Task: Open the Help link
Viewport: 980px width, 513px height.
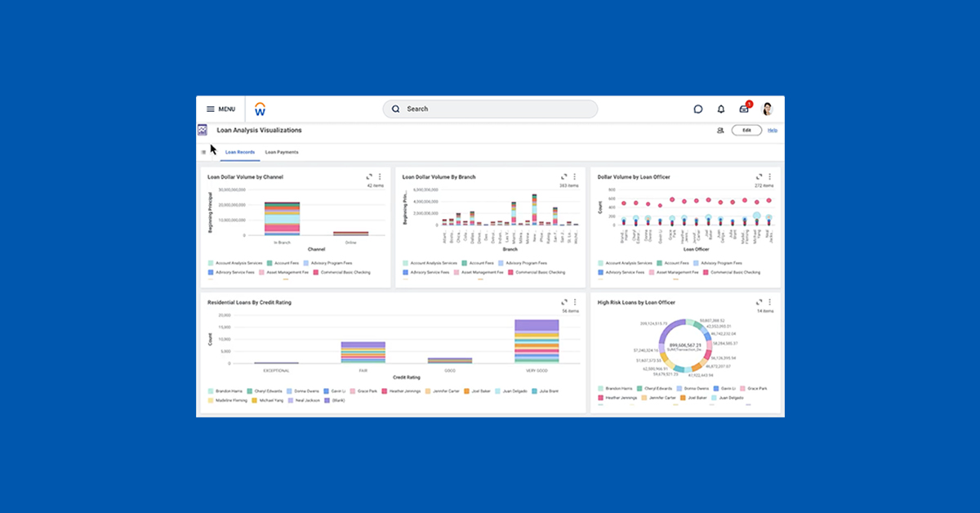Action: tap(772, 130)
